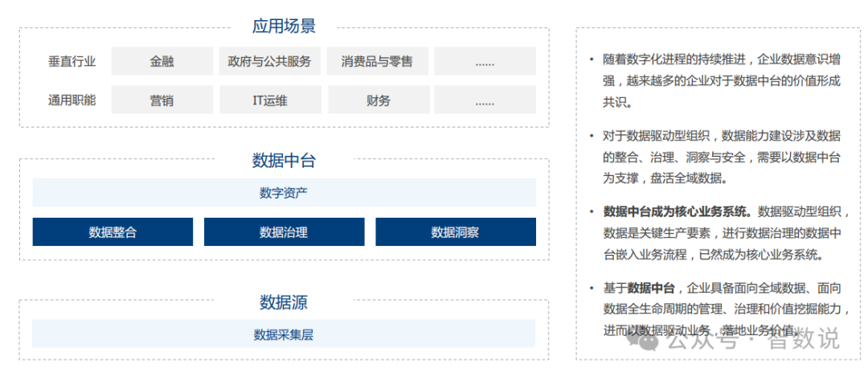The image size is (868, 373).
Task: Select the 数据治理 dark blue block
Action: pyautogui.click(x=284, y=232)
